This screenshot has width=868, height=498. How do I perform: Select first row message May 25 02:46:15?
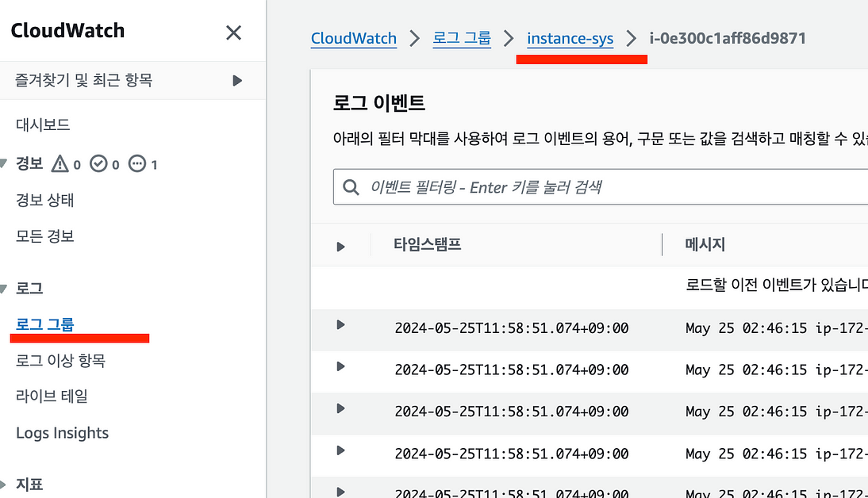pos(747,328)
